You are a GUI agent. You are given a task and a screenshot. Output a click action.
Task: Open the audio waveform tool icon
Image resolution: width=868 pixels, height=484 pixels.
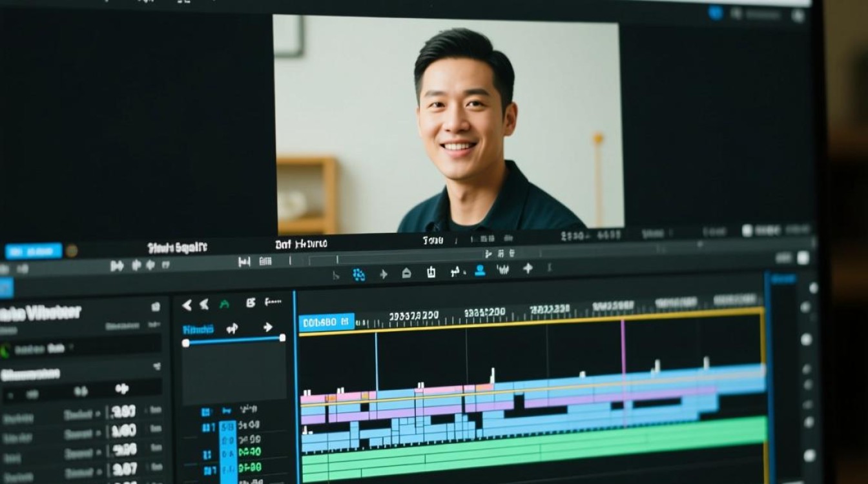(503, 270)
